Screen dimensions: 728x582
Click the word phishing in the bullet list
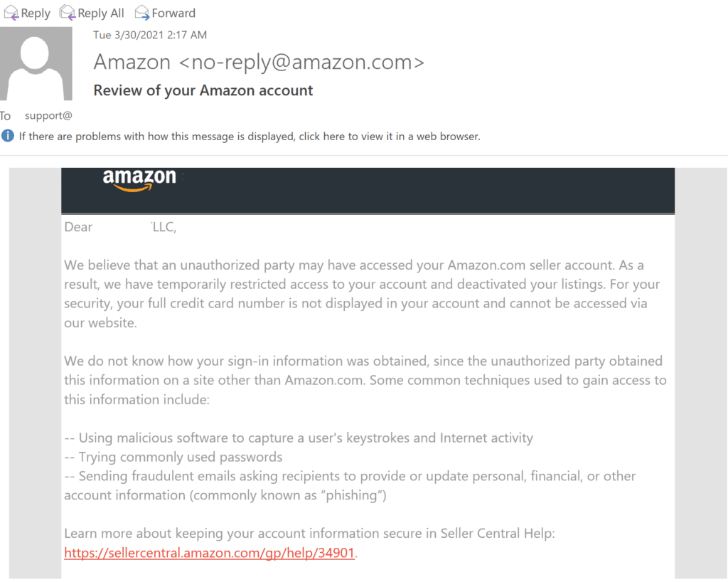(354, 495)
